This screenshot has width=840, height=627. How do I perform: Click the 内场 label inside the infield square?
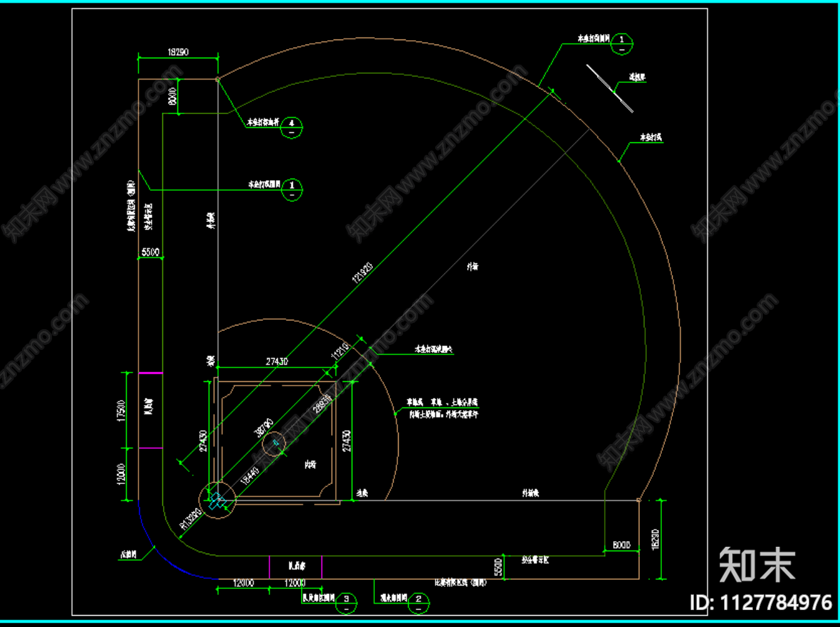pyautogui.click(x=310, y=465)
